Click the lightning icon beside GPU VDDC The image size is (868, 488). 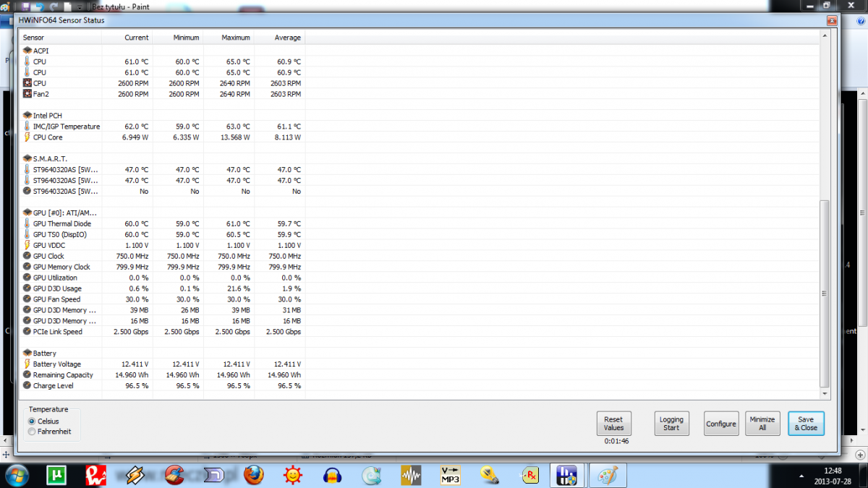tap(27, 245)
